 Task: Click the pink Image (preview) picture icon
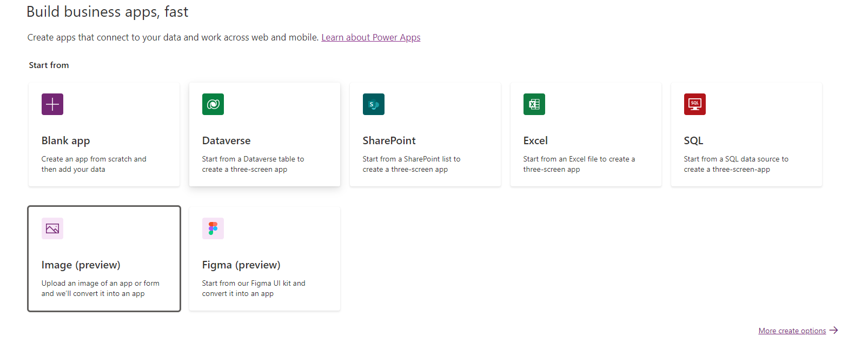pyautogui.click(x=52, y=228)
